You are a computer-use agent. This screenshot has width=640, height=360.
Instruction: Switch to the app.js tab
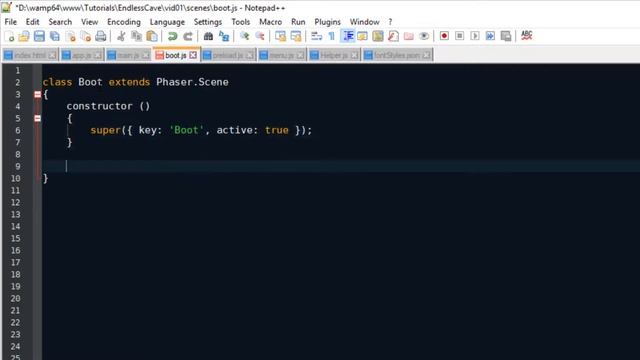[81, 55]
